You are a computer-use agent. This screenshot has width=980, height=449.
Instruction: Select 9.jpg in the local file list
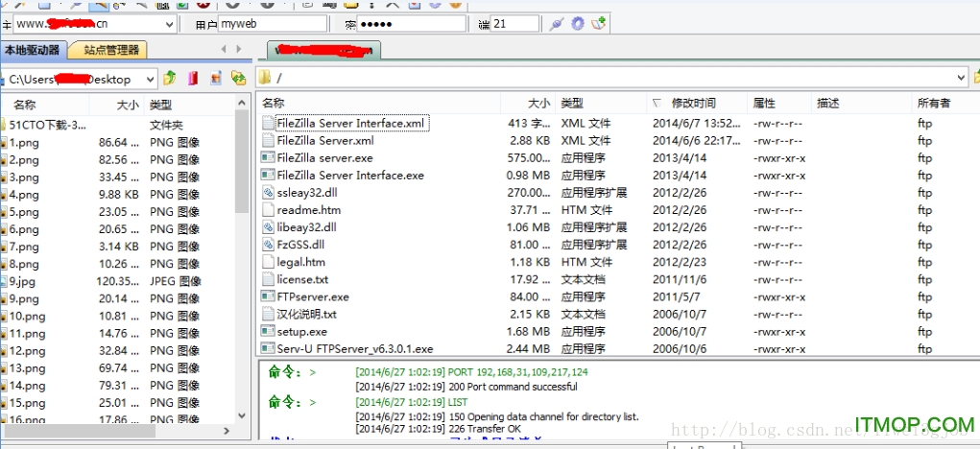tap(23, 281)
